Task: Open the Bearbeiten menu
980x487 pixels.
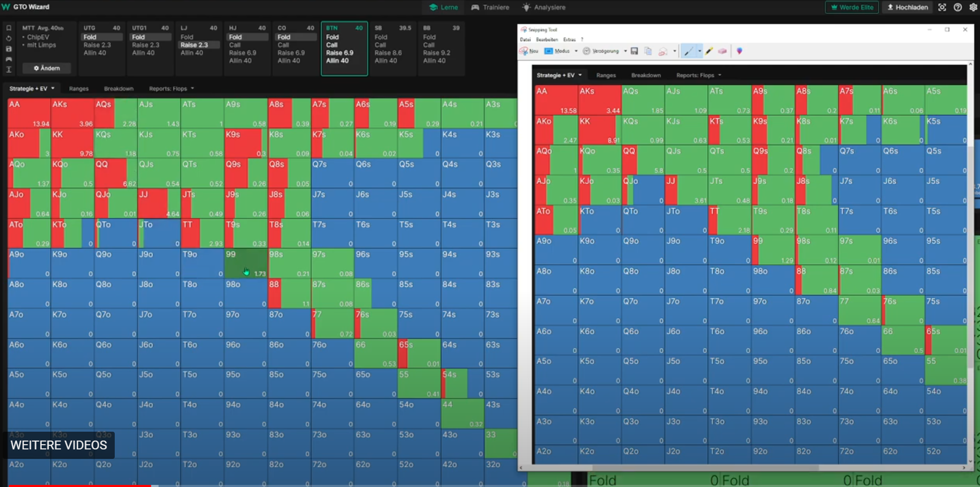Action: click(547, 40)
